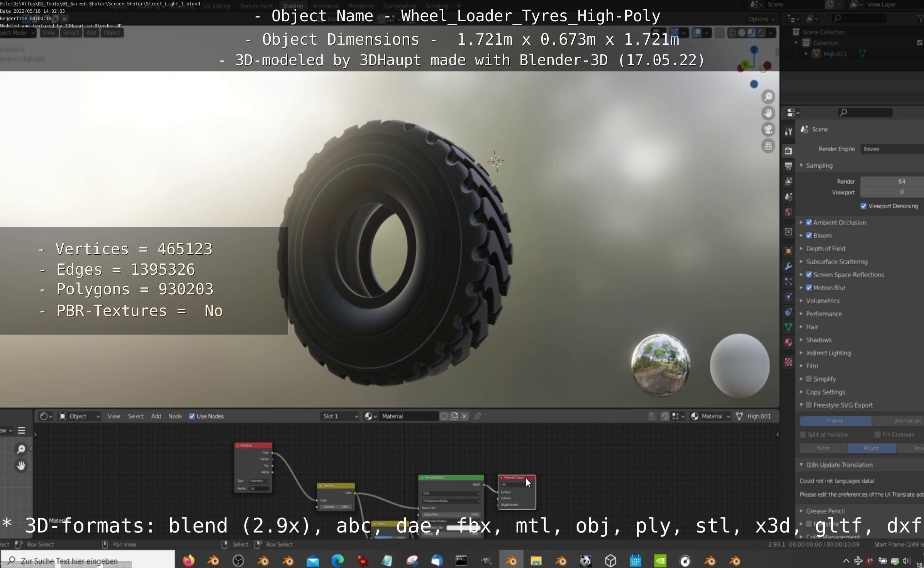Open the node editor Add menu
The image size is (924, 568).
(x=156, y=416)
